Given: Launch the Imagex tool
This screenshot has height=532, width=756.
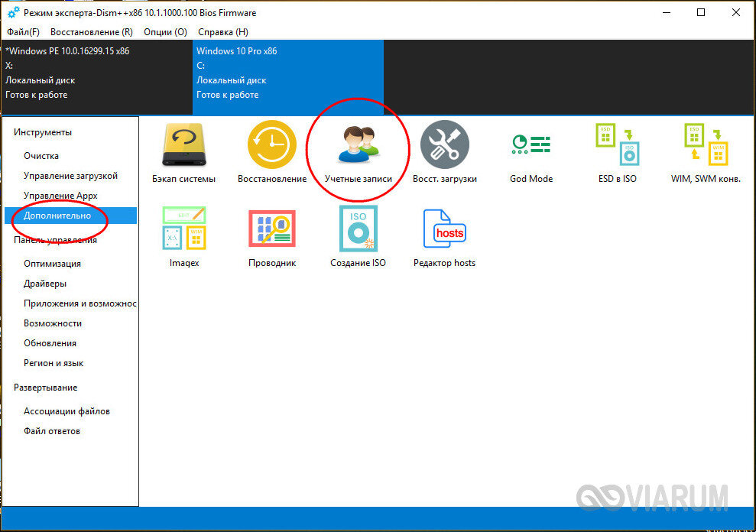Looking at the screenshot, I should tap(183, 236).
